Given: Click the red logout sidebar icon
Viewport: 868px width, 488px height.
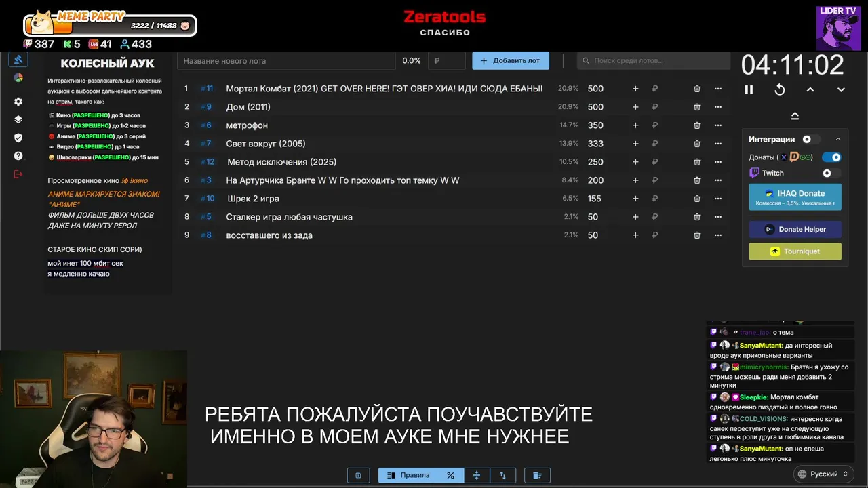Looking at the screenshot, I should pos(18,174).
